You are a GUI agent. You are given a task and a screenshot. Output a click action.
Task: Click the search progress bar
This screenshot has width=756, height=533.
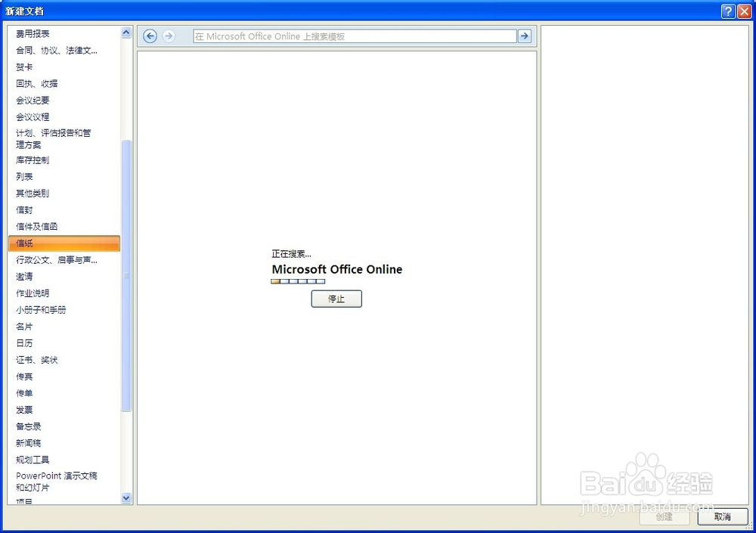(x=298, y=281)
